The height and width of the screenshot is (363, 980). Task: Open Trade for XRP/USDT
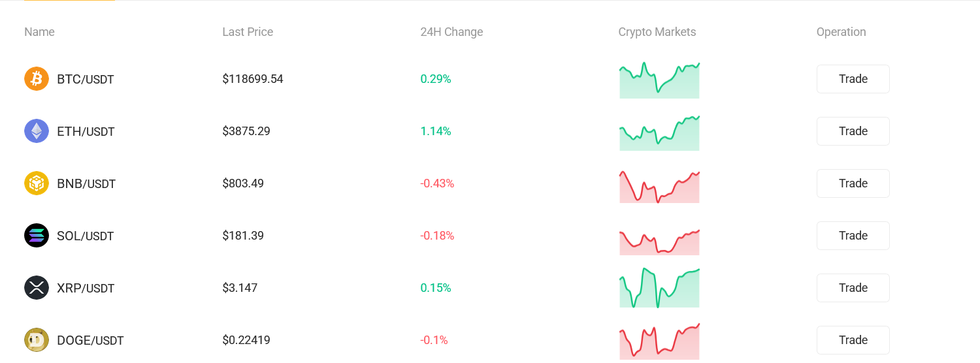[x=853, y=288]
